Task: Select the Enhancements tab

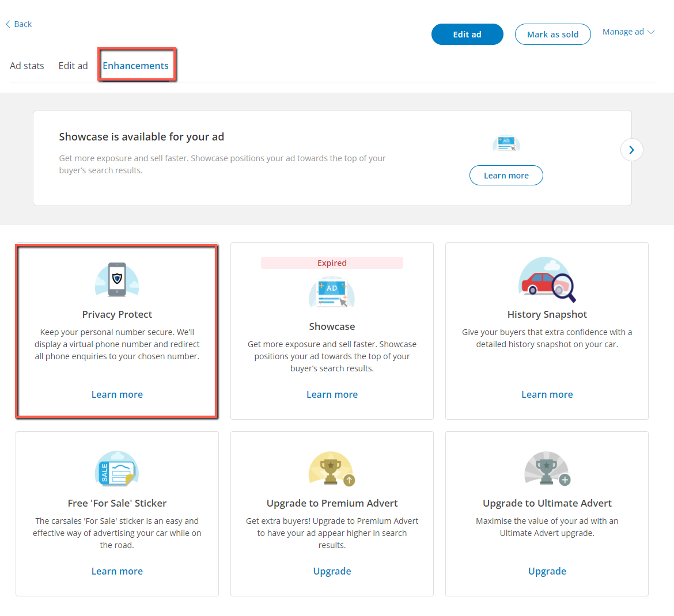Action: (135, 66)
